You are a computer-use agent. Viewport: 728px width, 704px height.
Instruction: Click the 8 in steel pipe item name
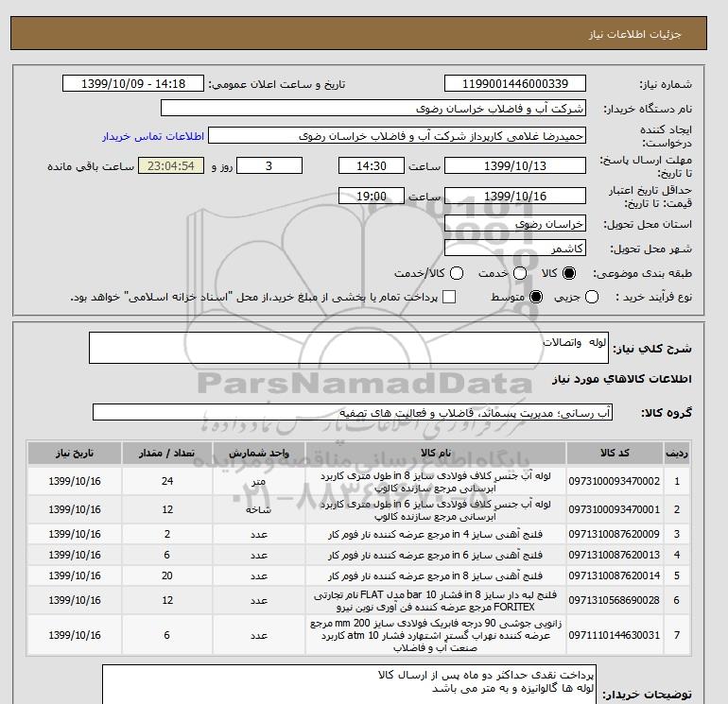pos(436,482)
